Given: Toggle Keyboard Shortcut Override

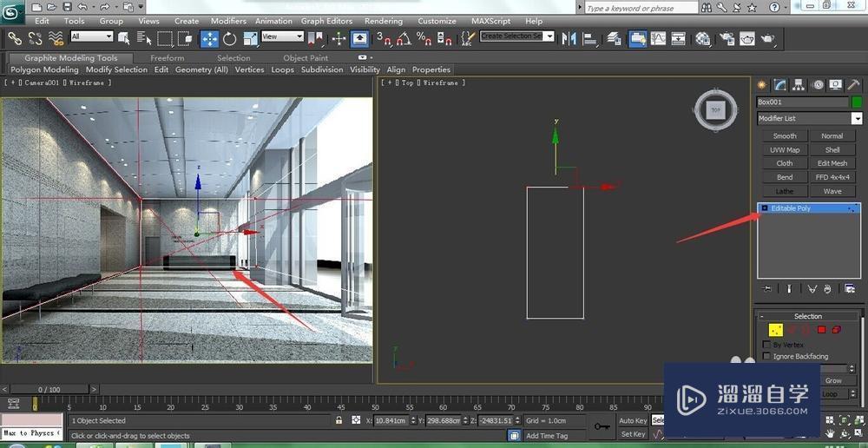Looking at the screenshot, I should (360, 38).
